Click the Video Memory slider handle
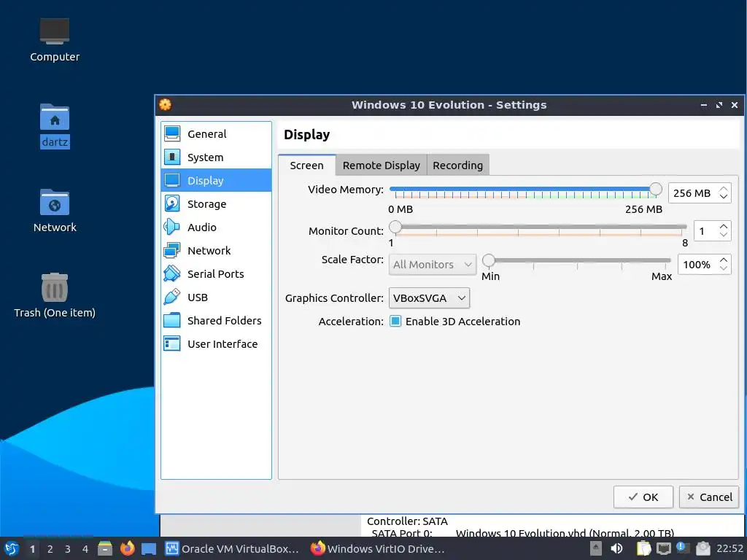 (656, 189)
